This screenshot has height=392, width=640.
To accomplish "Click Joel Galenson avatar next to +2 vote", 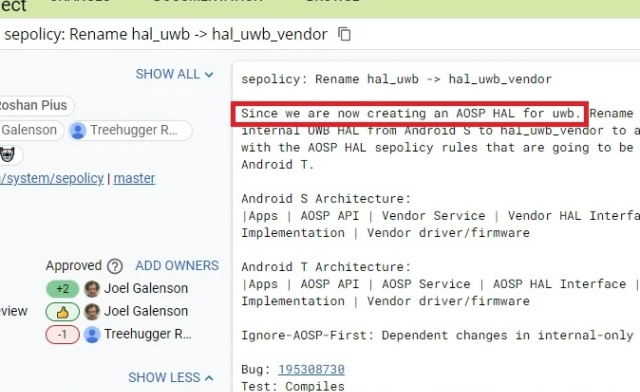I will tap(92, 289).
